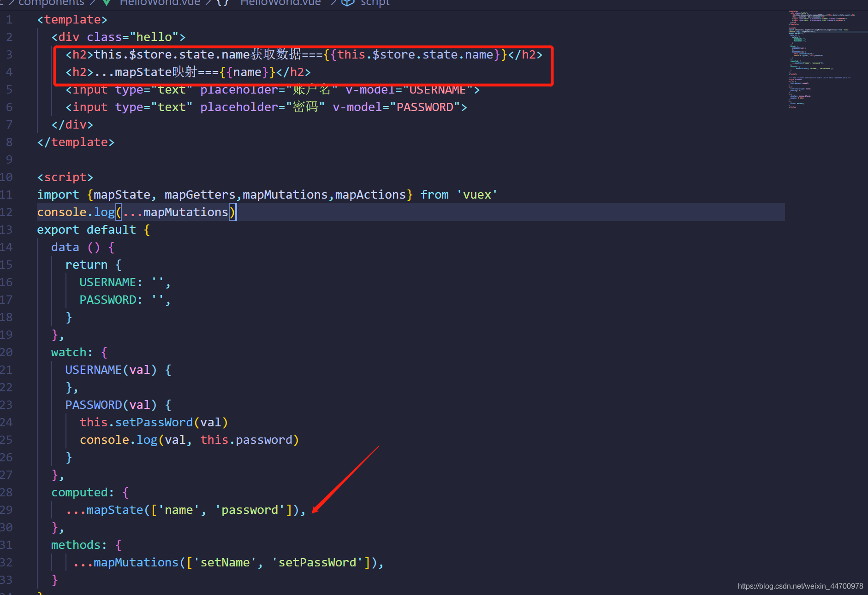Click 'mapGetters' in the import line
The height and width of the screenshot is (595, 868).
coord(200,194)
